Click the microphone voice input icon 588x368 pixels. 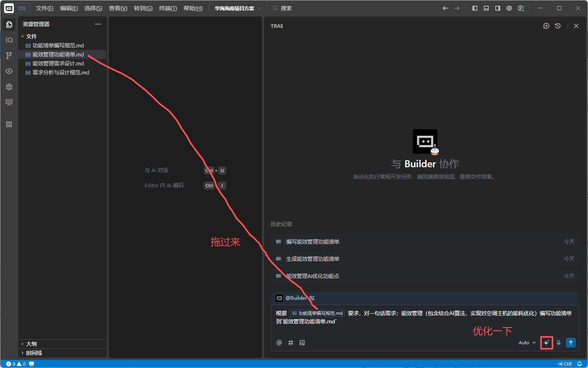[x=559, y=343]
